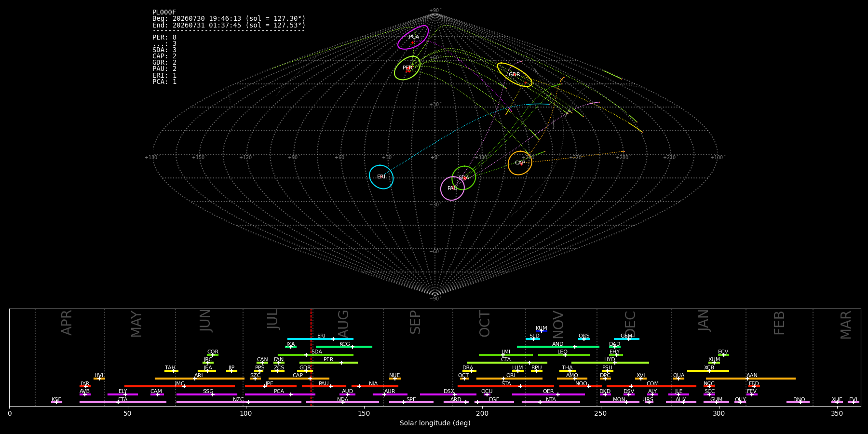Click the +90° label at top of sky map
Viewport: 868px width, 434px height.
coord(435,11)
